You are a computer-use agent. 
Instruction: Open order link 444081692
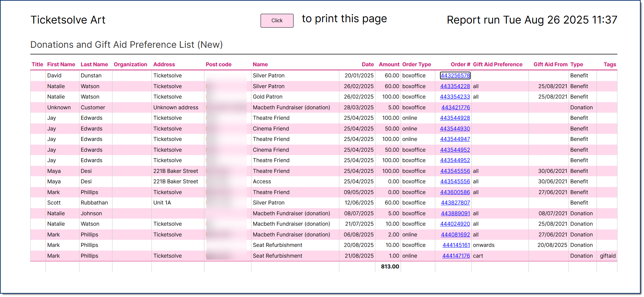455,235
